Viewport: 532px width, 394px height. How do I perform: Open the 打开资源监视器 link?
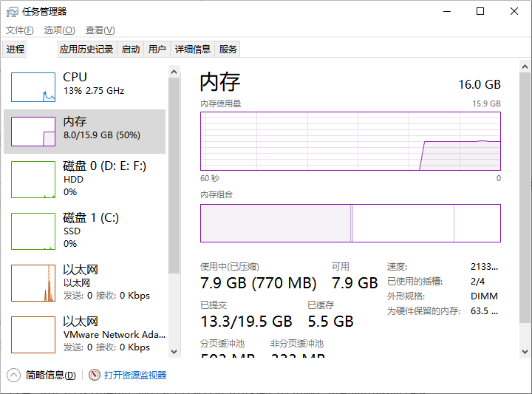coord(135,375)
